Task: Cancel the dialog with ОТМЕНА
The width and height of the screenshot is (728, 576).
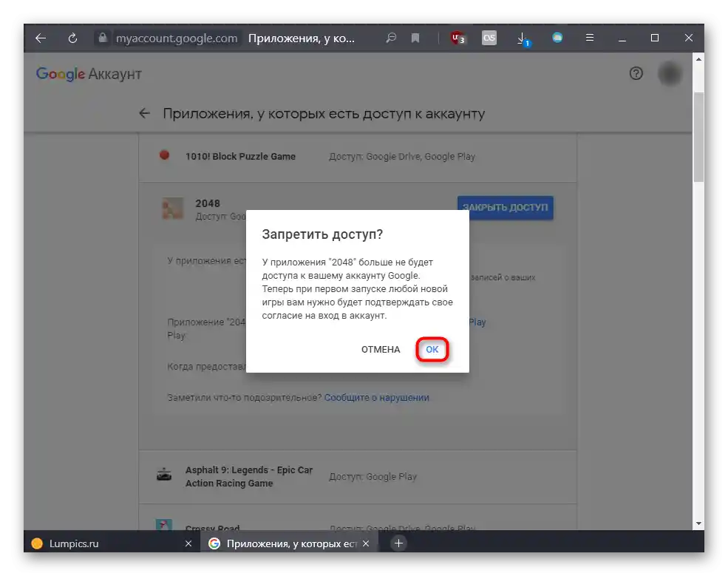Action: click(x=381, y=349)
